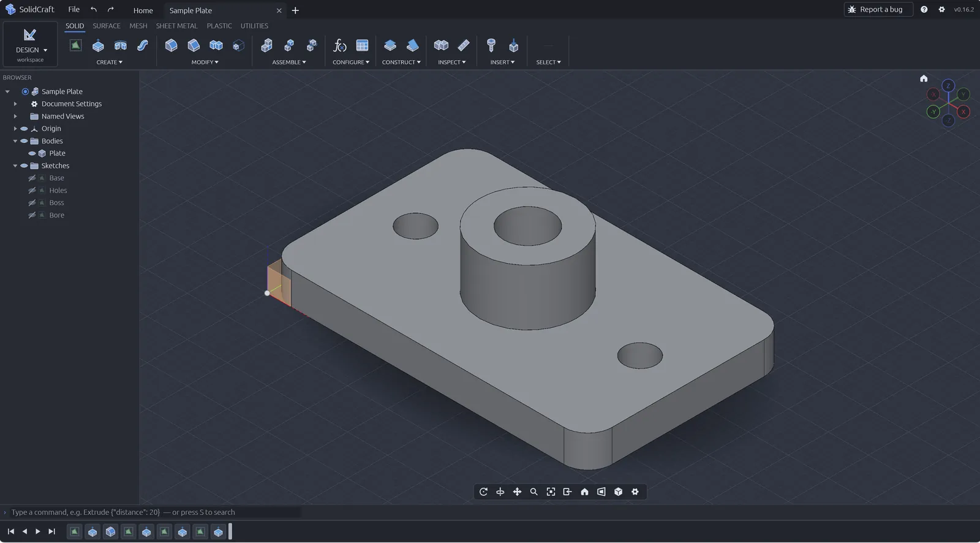Click the Home view icon above the view cube
Screen dimensions: 980x543
tap(924, 78)
